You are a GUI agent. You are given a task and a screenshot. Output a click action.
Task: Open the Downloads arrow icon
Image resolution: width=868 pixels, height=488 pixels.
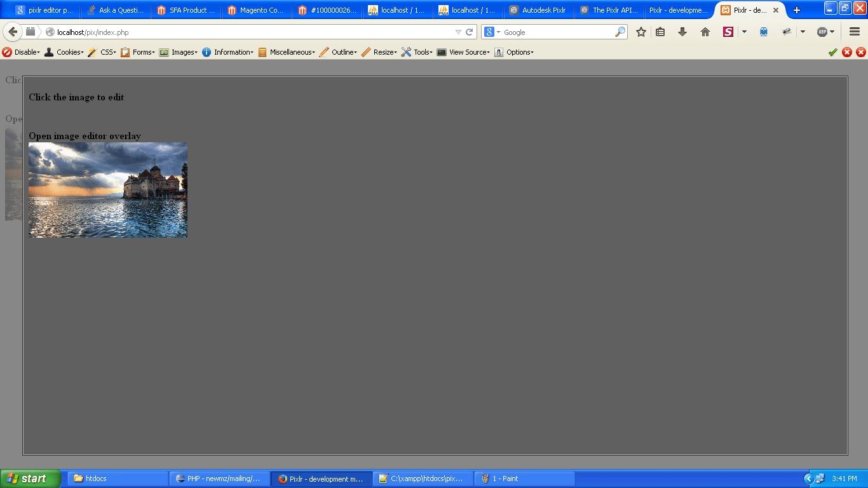[x=682, y=32]
